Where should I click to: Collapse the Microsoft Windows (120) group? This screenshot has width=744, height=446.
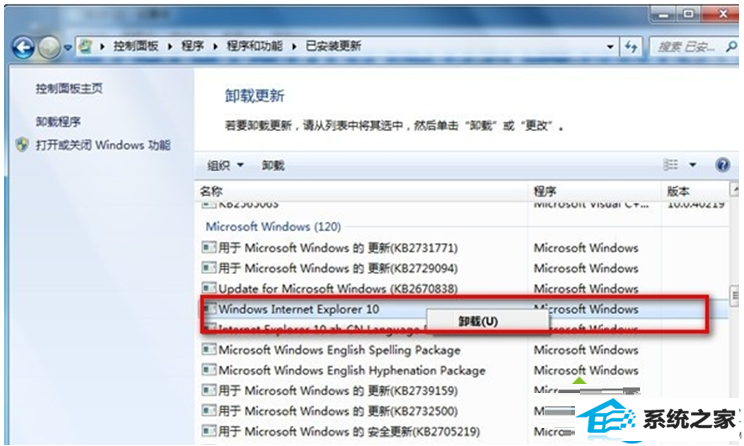click(x=273, y=226)
